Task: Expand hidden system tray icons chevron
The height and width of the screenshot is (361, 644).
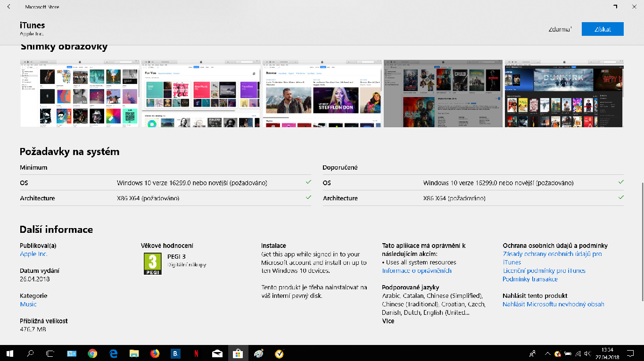Action: click(547, 353)
